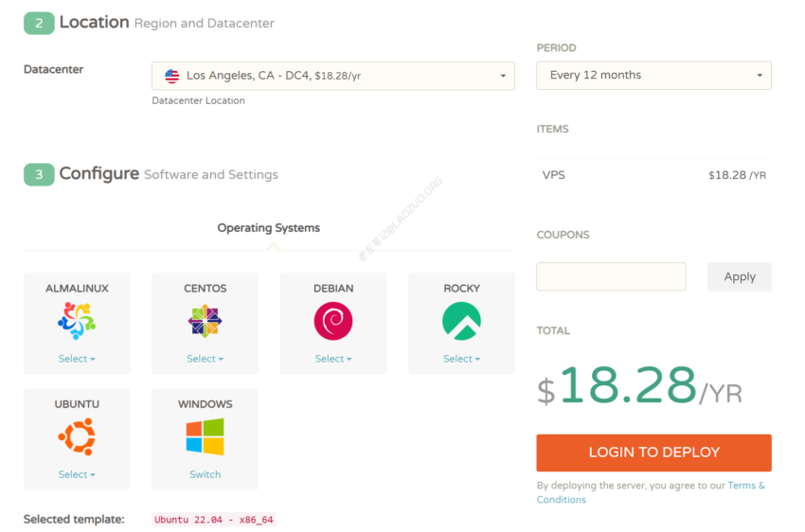Click the AlmaLinux logo icon

point(77,321)
